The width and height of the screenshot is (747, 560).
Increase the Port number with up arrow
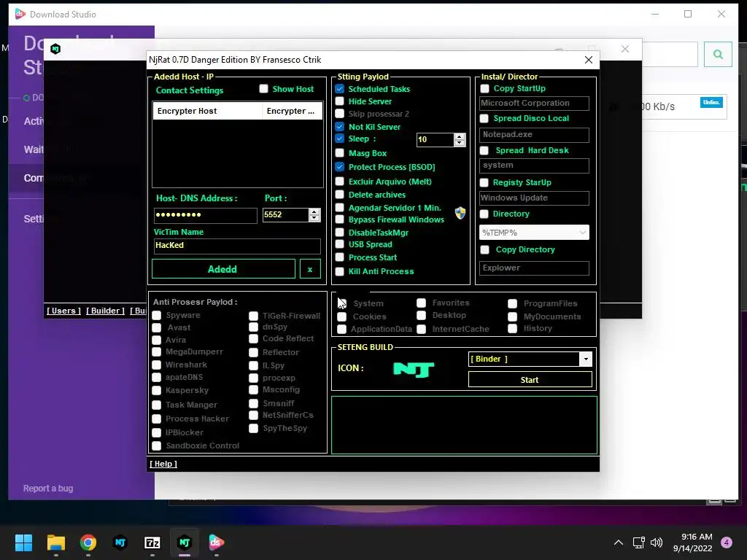point(314,212)
